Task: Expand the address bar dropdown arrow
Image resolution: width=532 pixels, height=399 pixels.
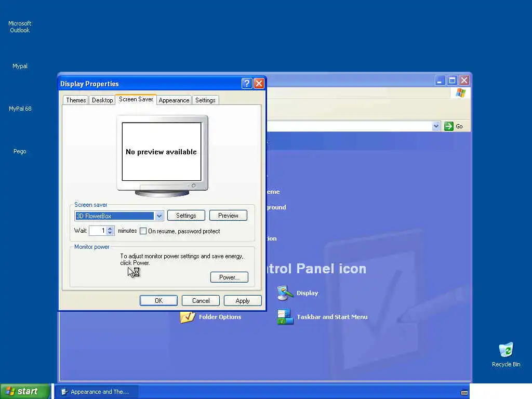Action: pyautogui.click(x=436, y=126)
